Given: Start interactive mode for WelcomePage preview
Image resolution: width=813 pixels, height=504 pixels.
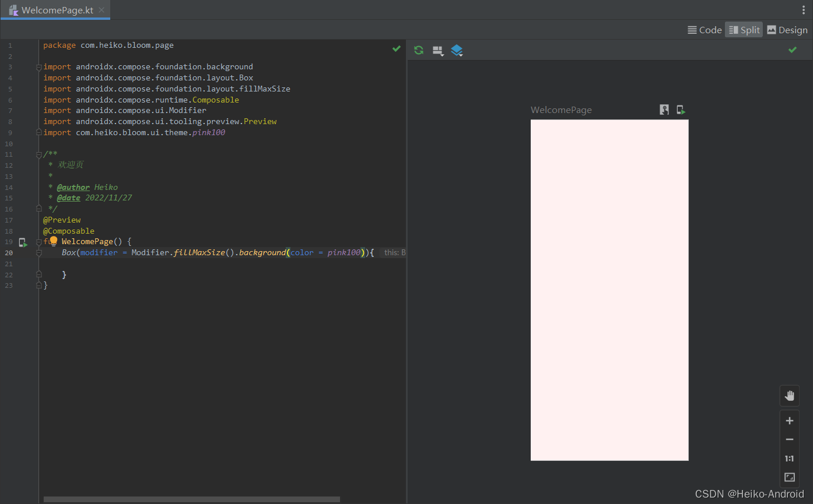Looking at the screenshot, I should tap(664, 110).
